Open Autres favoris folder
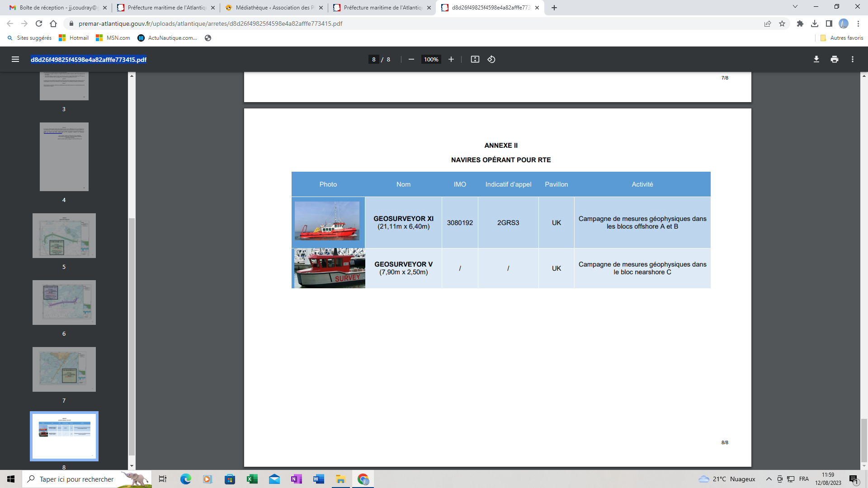This screenshot has width=868, height=488. tap(842, 38)
